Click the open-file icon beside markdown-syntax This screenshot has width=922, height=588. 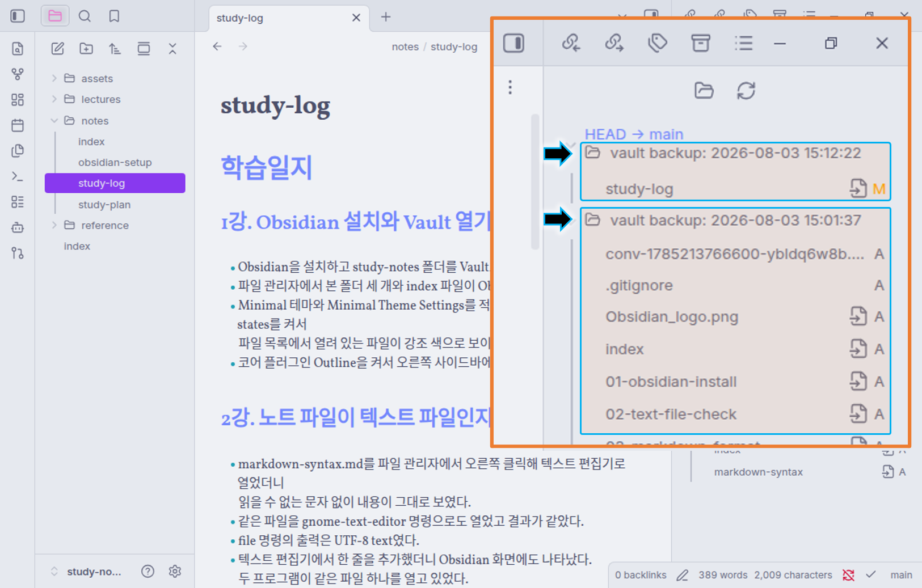(x=888, y=472)
